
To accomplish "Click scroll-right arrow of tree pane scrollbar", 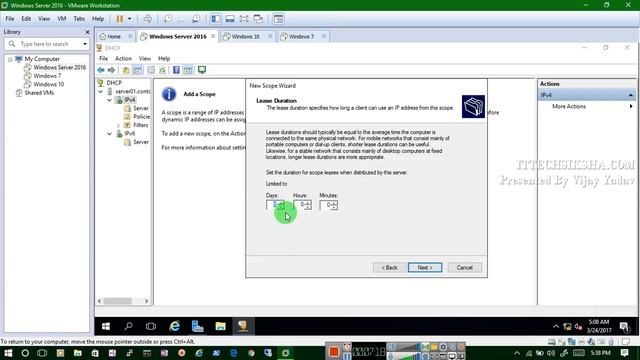I will pyautogui.click(x=147, y=301).
